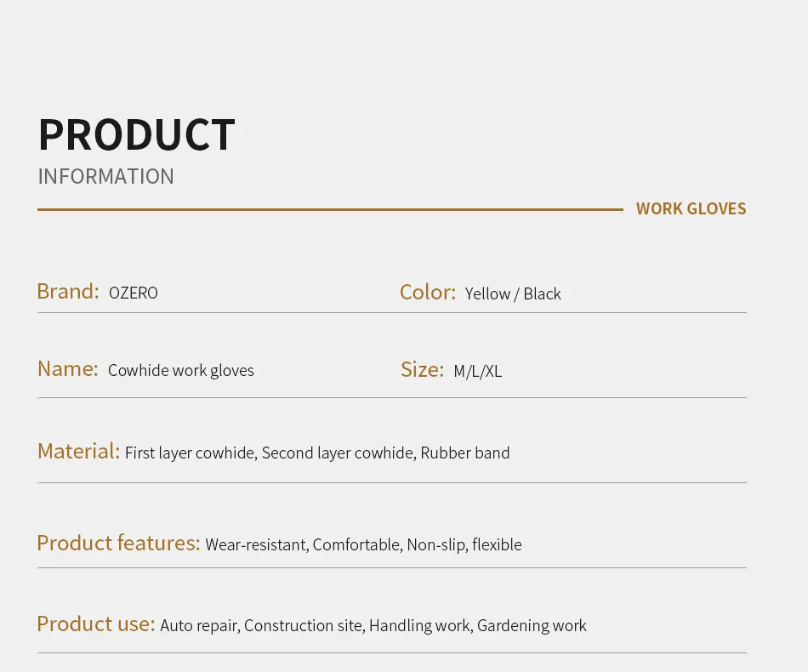
Task: Select the Cowhide work gloves text
Action: click(181, 370)
